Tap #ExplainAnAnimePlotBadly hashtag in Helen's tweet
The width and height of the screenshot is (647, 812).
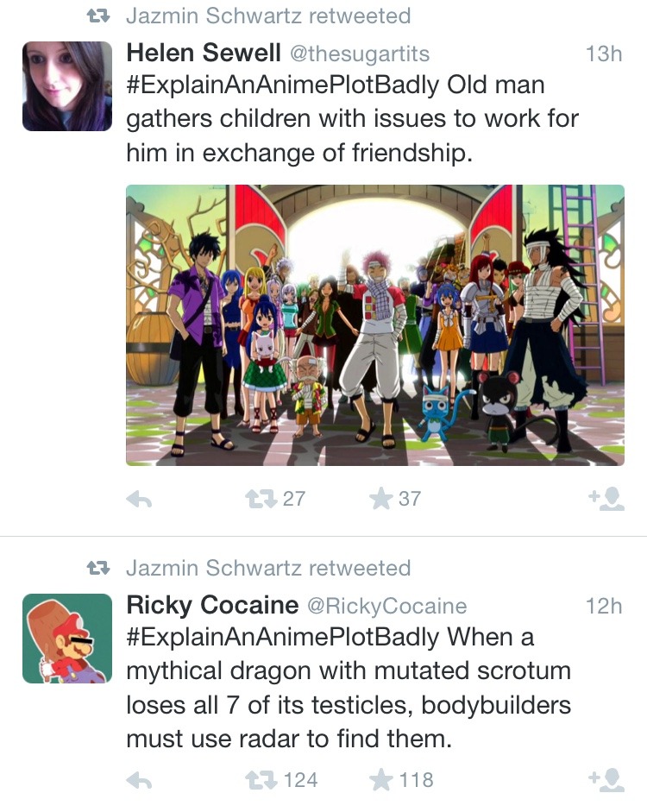pyautogui.click(x=283, y=86)
